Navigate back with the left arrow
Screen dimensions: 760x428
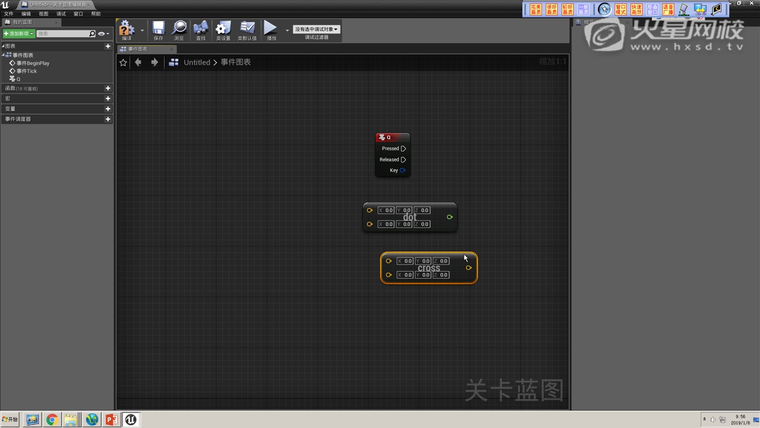(138, 62)
